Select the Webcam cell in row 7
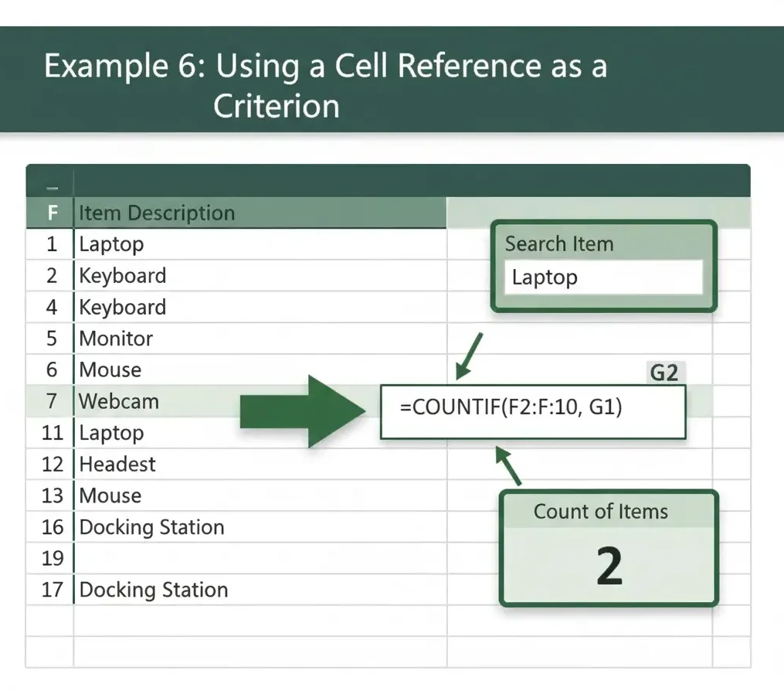 [119, 401]
